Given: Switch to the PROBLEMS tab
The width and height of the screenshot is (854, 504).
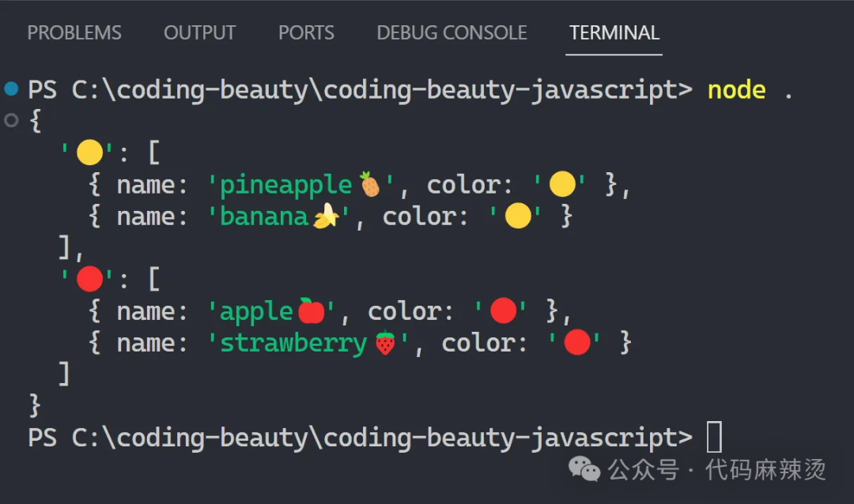Looking at the screenshot, I should [x=74, y=33].
